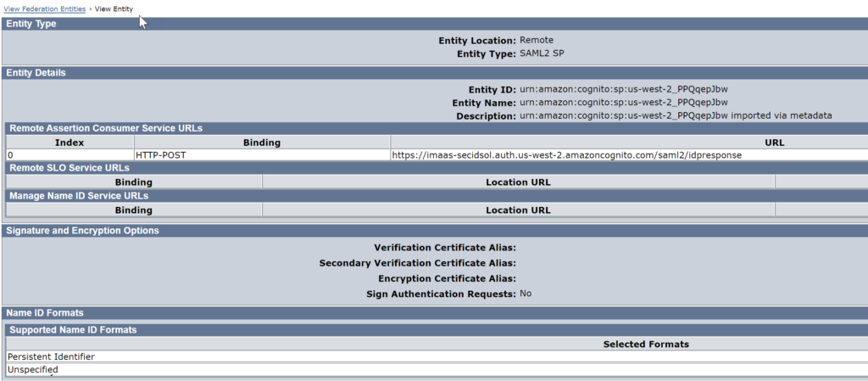Click the Sign Authentication Requests value No
Image resolution: width=868 pixels, height=381 pixels.
click(x=526, y=294)
